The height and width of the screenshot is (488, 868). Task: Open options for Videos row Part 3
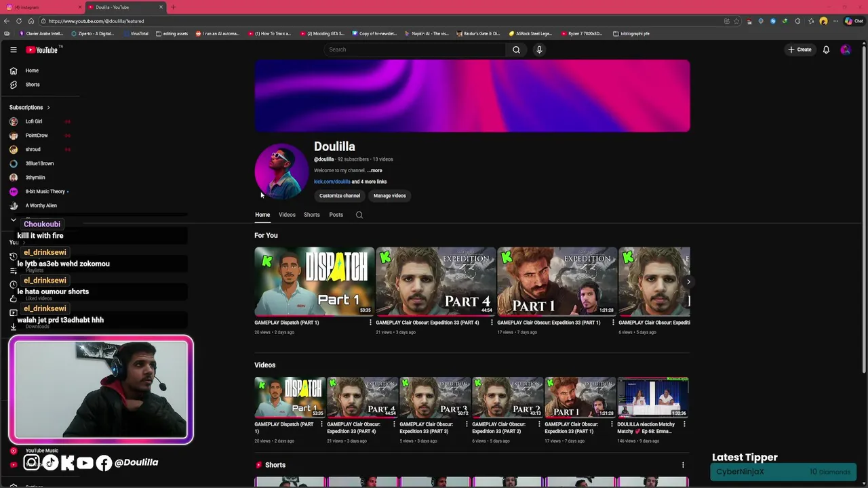point(467,424)
